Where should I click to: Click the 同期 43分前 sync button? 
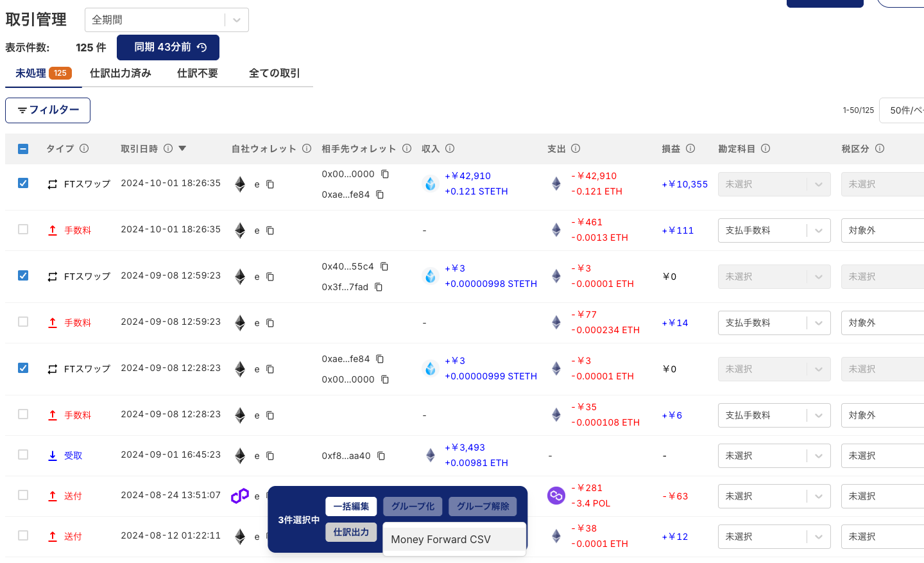tap(168, 48)
